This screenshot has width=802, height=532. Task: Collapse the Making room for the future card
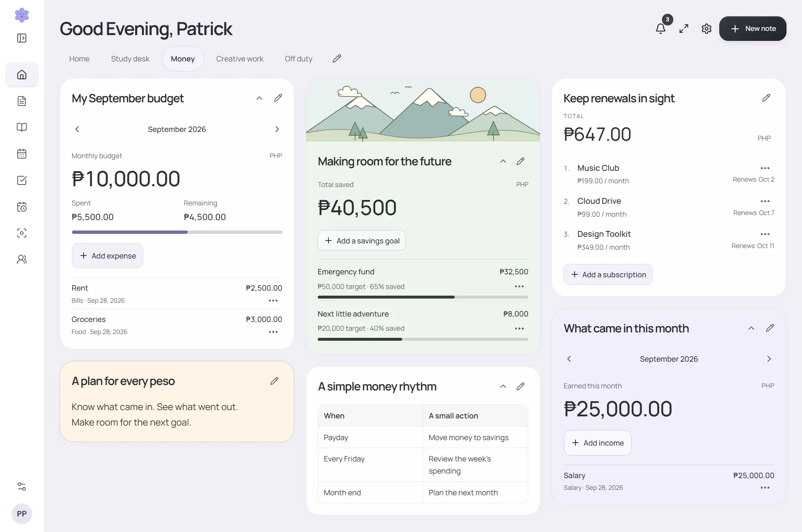(x=503, y=161)
